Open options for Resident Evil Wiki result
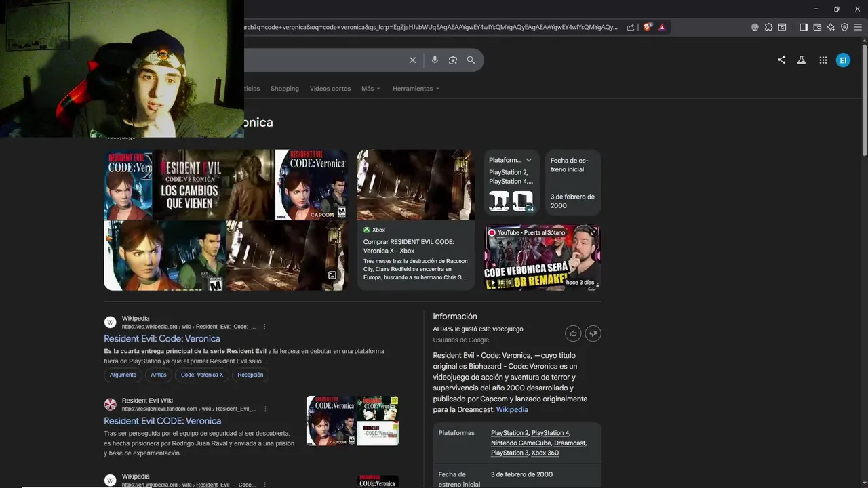 [265, 409]
